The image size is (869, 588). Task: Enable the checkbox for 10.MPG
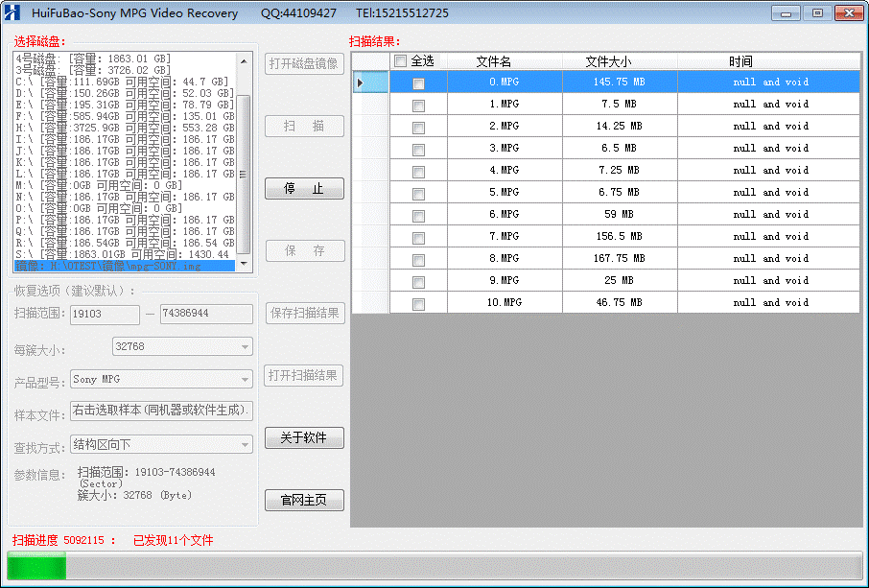[x=418, y=304]
